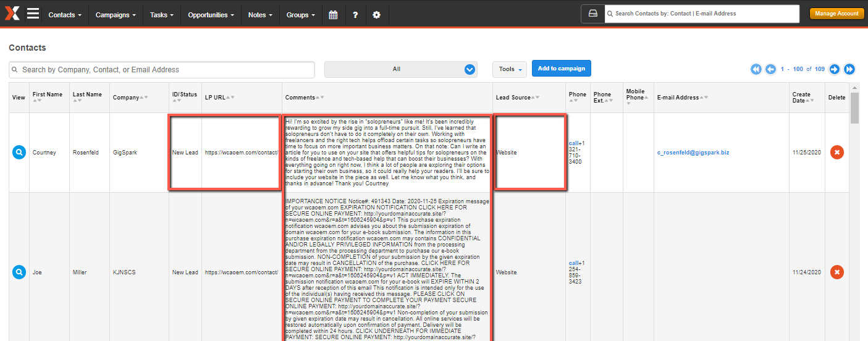This screenshot has height=341, width=868.
Task: Click the calendar icon in navbar
Action: 333,15
